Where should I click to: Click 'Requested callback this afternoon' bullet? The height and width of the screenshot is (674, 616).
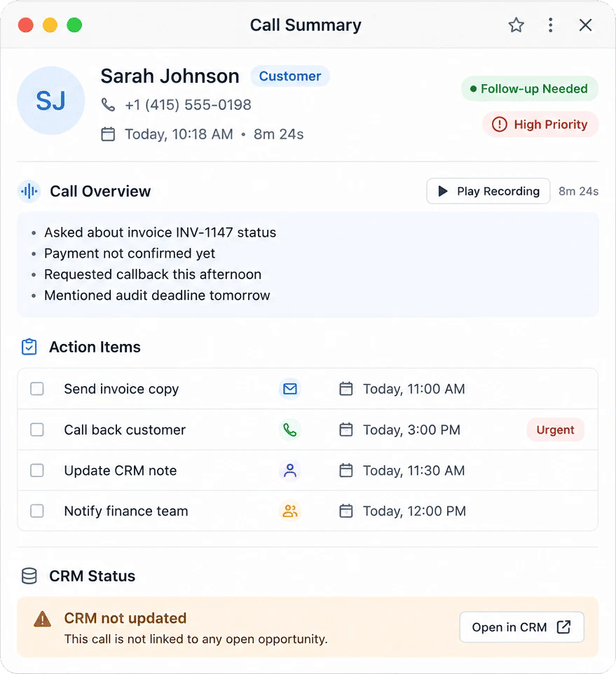pos(153,274)
